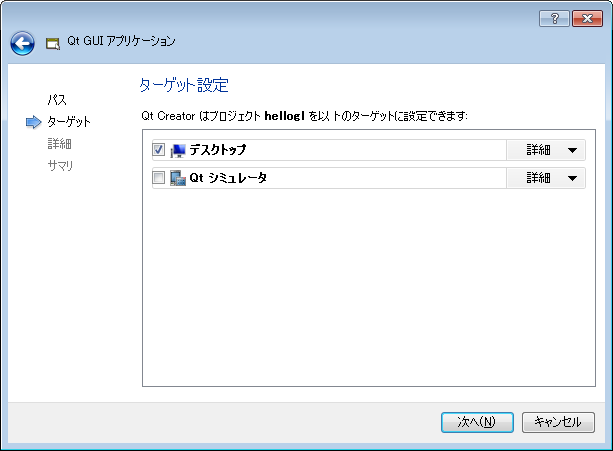Click the blue arrow beside ターゲット step
The image size is (613, 451).
click(34, 122)
